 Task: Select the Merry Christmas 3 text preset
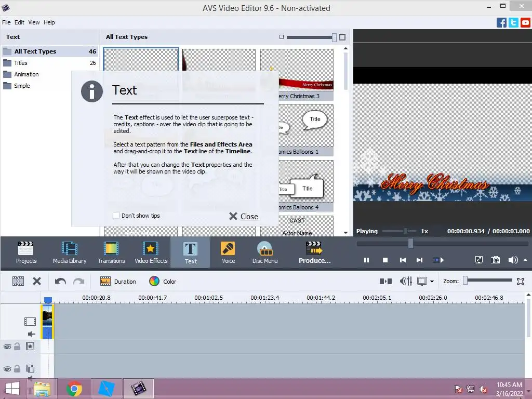pos(305,75)
